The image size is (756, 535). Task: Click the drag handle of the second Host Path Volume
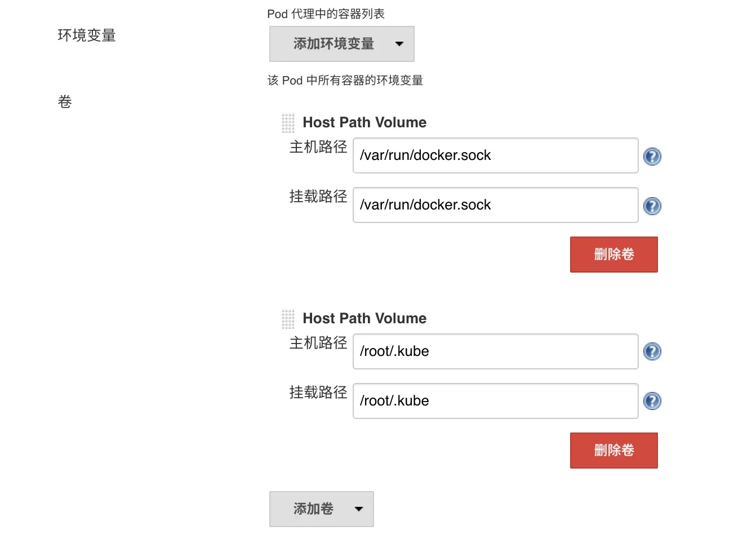pyautogui.click(x=288, y=318)
